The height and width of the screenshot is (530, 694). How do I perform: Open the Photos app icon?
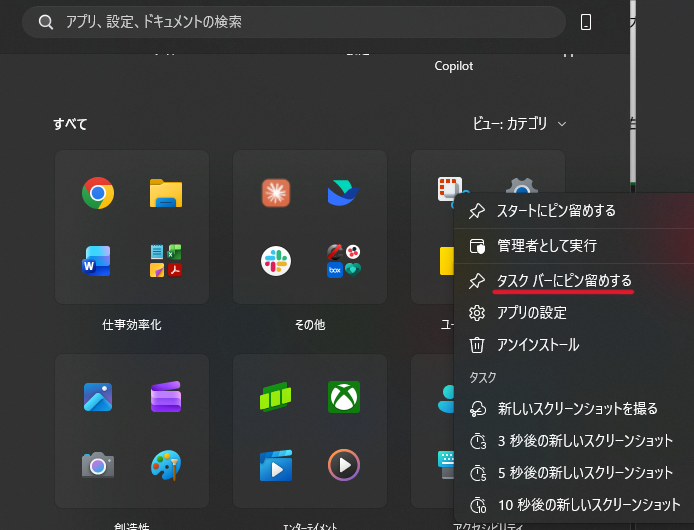click(98, 397)
